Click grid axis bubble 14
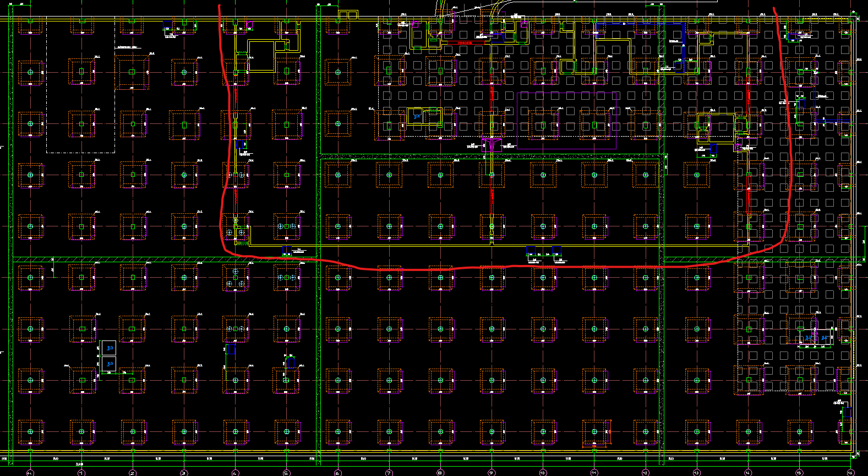This screenshot has height=476, width=868. pos(748,473)
